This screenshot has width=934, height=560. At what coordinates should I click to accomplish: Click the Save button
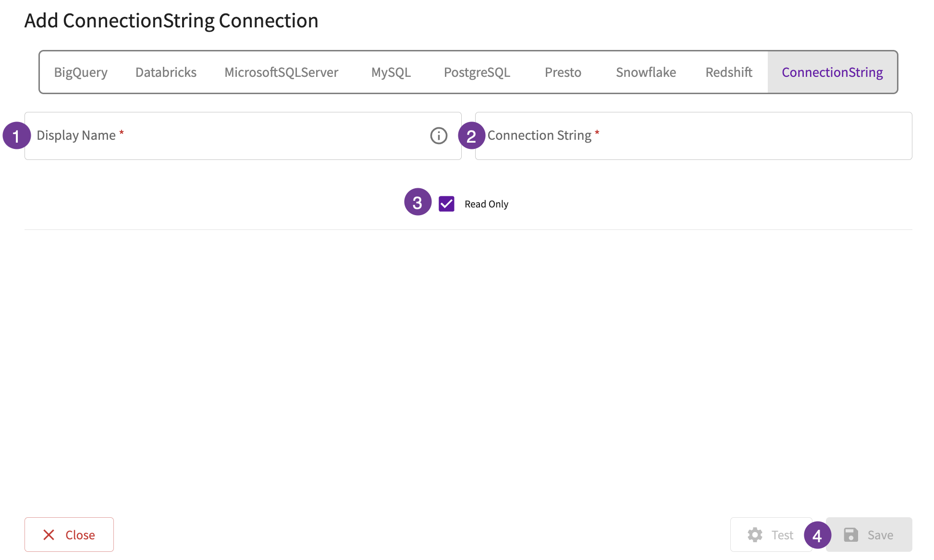[869, 535]
